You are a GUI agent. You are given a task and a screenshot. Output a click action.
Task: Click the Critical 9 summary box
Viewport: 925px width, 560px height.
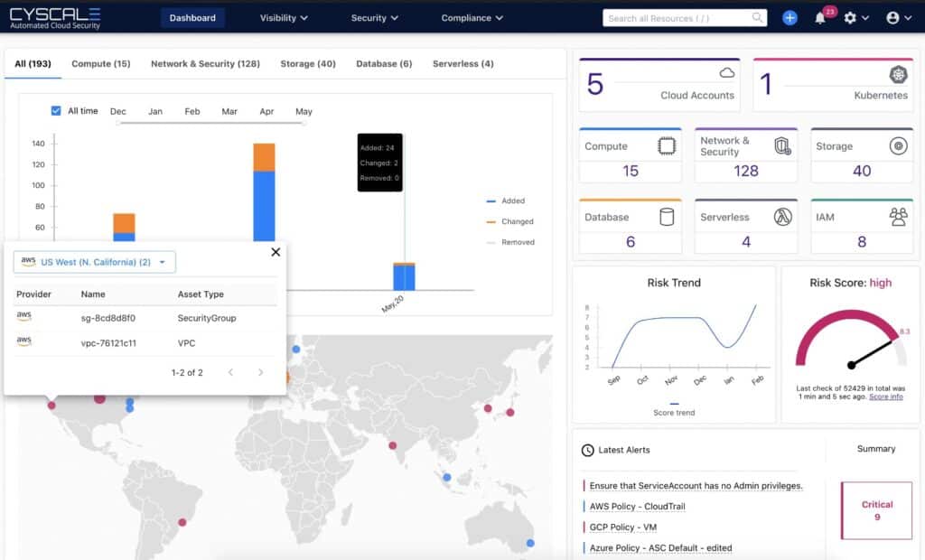tap(876, 510)
